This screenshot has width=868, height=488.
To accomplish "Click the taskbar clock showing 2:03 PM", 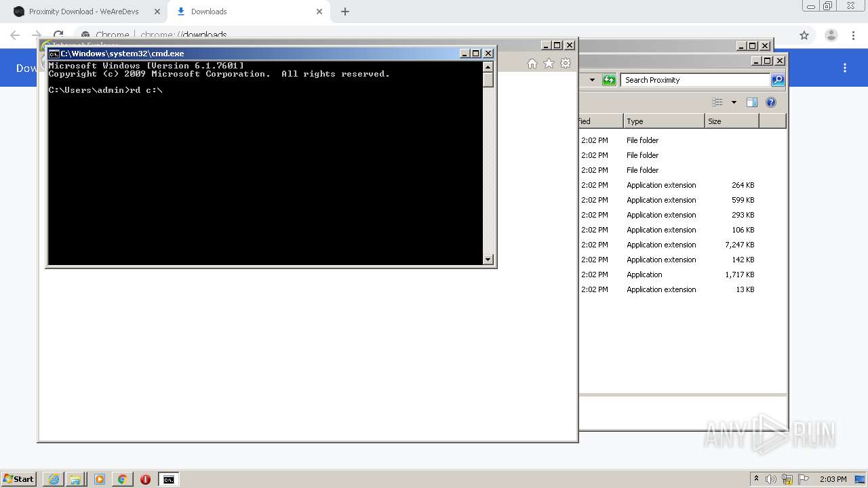I will tap(833, 479).
